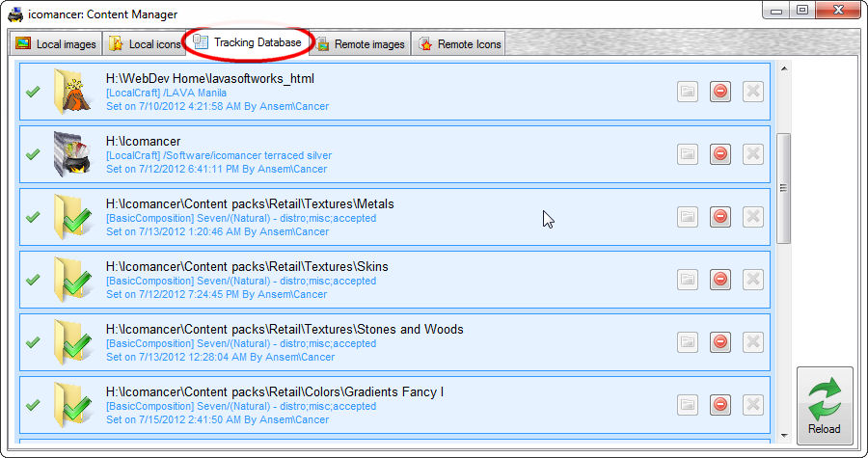Click the scrollbar down arrow
Screen dimensions: 868x458
click(x=783, y=436)
